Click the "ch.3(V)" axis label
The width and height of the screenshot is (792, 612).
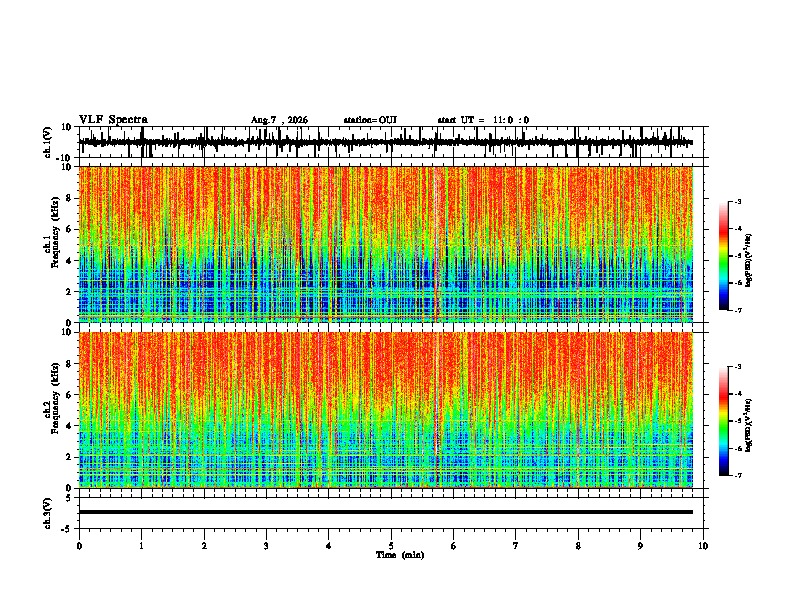pyautogui.click(x=48, y=514)
